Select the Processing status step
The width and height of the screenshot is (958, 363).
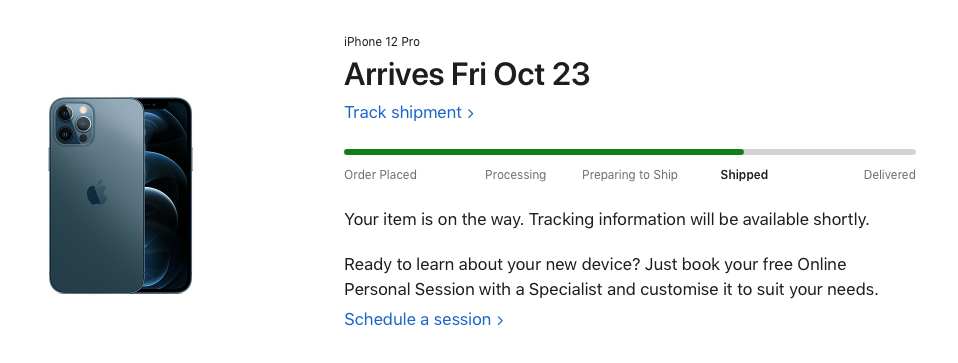(515, 175)
